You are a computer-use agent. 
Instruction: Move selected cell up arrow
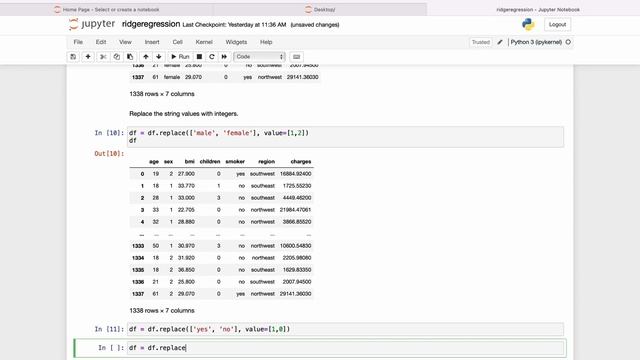[146, 57]
